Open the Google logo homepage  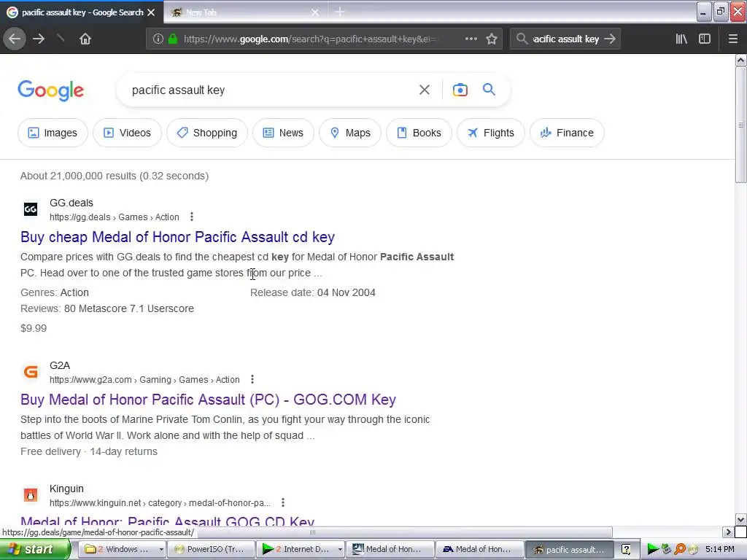[50, 90]
